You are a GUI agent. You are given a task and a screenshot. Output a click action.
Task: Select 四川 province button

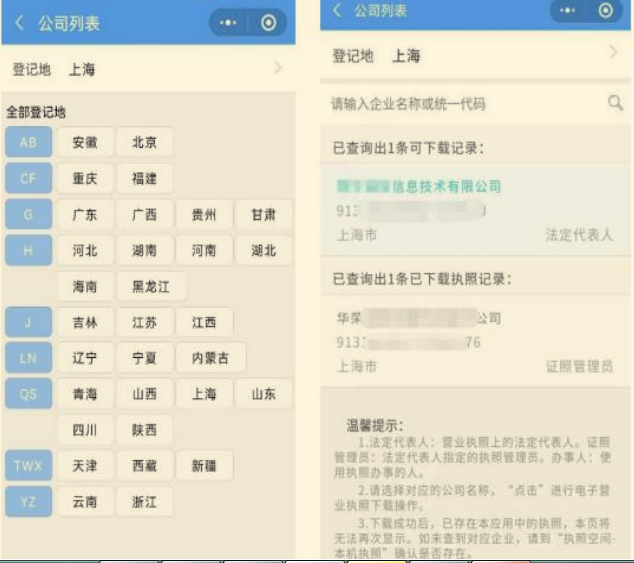tap(85, 430)
